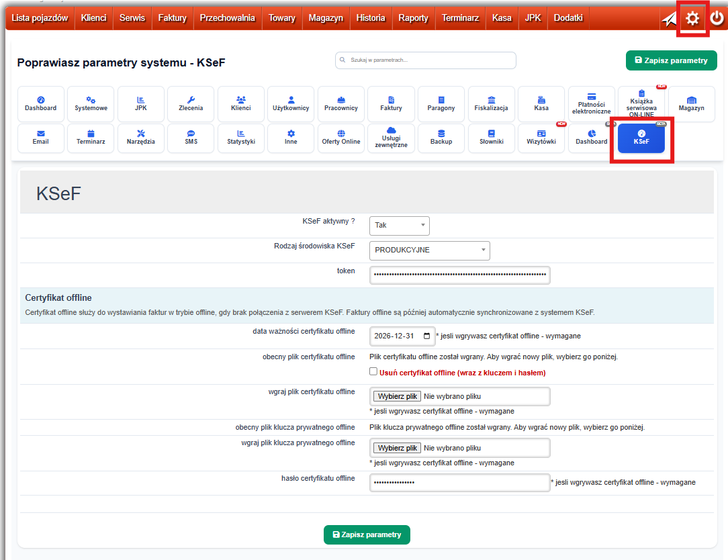This screenshot has height=560, width=728.
Task: Click the paper plane send icon
Action: [x=669, y=19]
